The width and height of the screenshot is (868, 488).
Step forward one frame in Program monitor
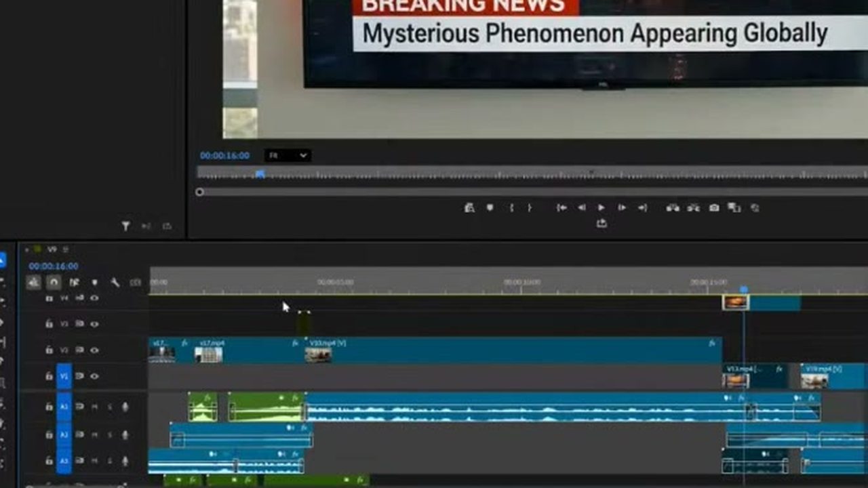click(622, 207)
